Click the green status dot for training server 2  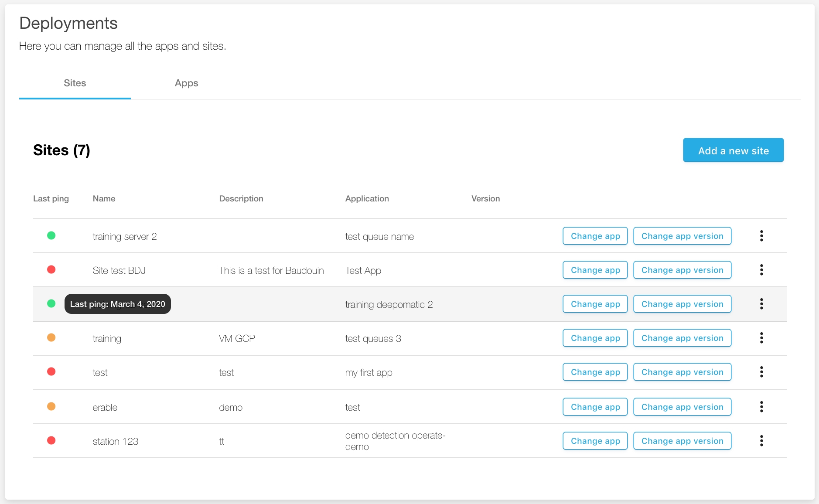click(x=51, y=235)
